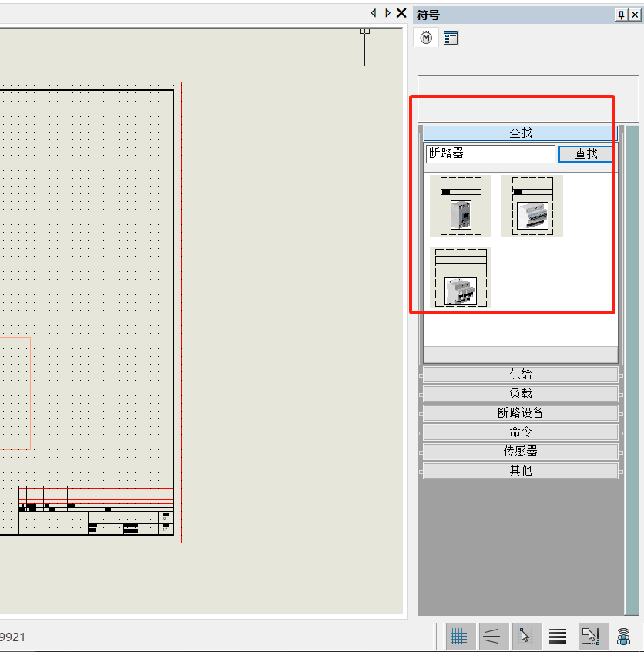The width and height of the screenshot is (644, 652).
Task: Select the third breaker thumbnail in the lower row
Action: pos(461,277)
